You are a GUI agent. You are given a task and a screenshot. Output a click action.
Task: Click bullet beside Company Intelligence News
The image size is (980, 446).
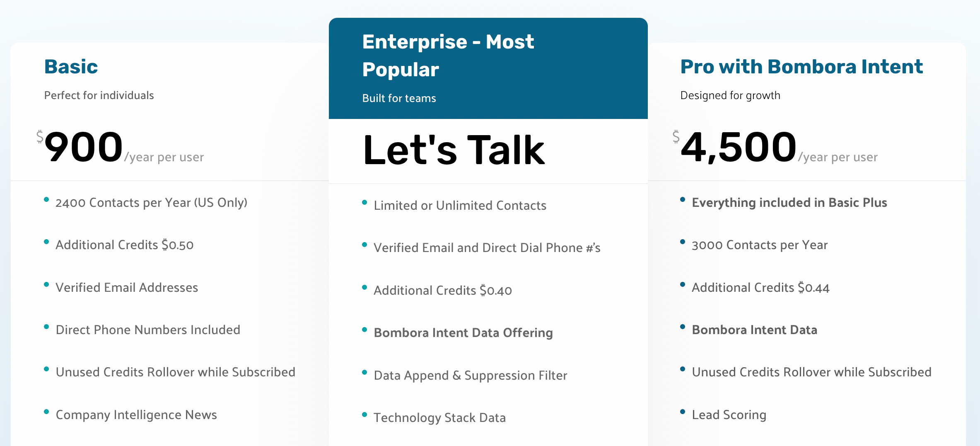point(46,412)
